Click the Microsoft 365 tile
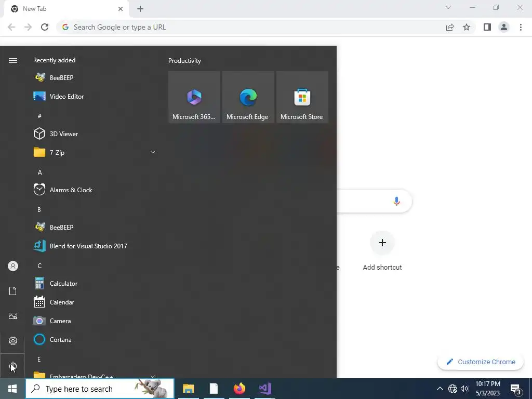Image resolution: width=532 pixels, height=399 pixels. point(194,97)
